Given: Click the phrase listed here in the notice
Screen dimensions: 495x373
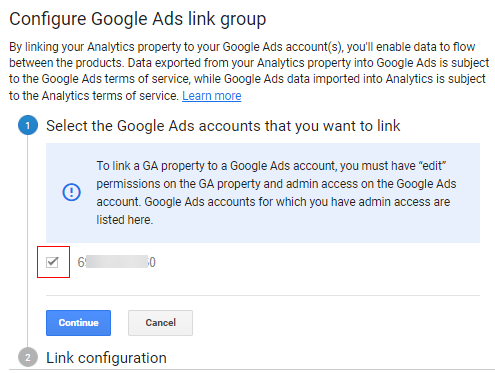Looking at the screenshot, I should (x=125, y=220).
